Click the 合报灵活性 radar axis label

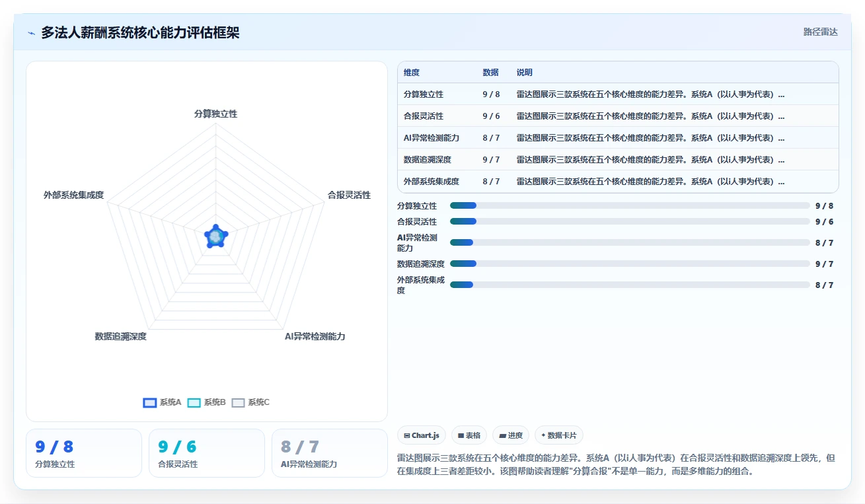(x=349, y=195)
